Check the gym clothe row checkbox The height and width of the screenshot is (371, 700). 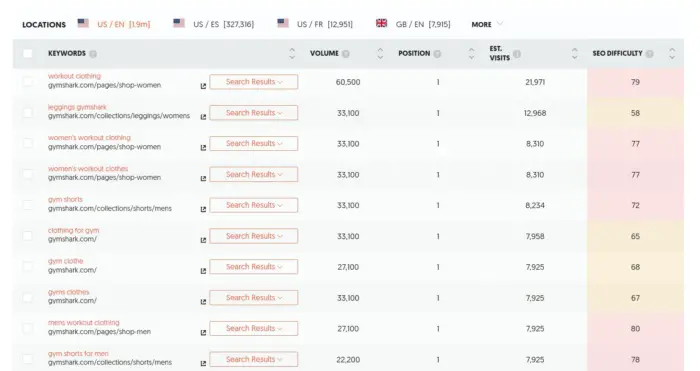(x=28, y=267)
